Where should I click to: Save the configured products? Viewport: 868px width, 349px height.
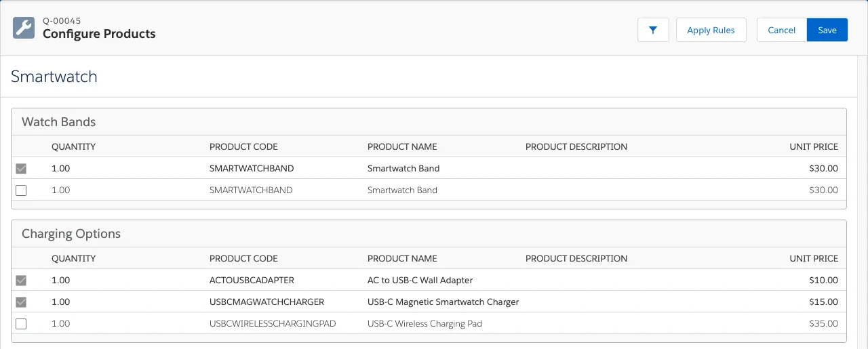click(x=827, y=30)
